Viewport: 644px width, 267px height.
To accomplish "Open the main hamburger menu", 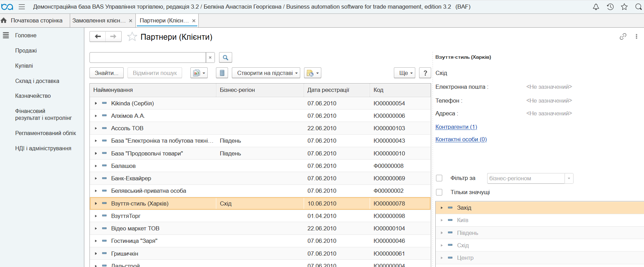I will click(22, 7).
